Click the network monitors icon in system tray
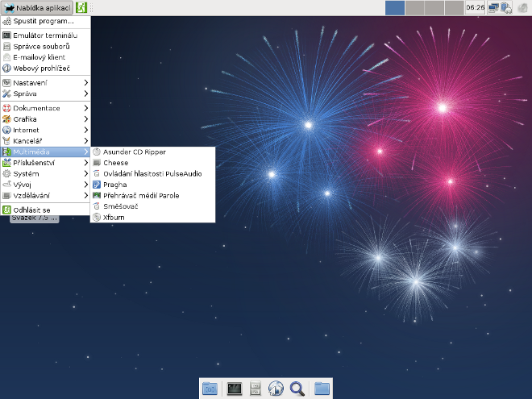532x399 pixels. click(x=497, y=8)
